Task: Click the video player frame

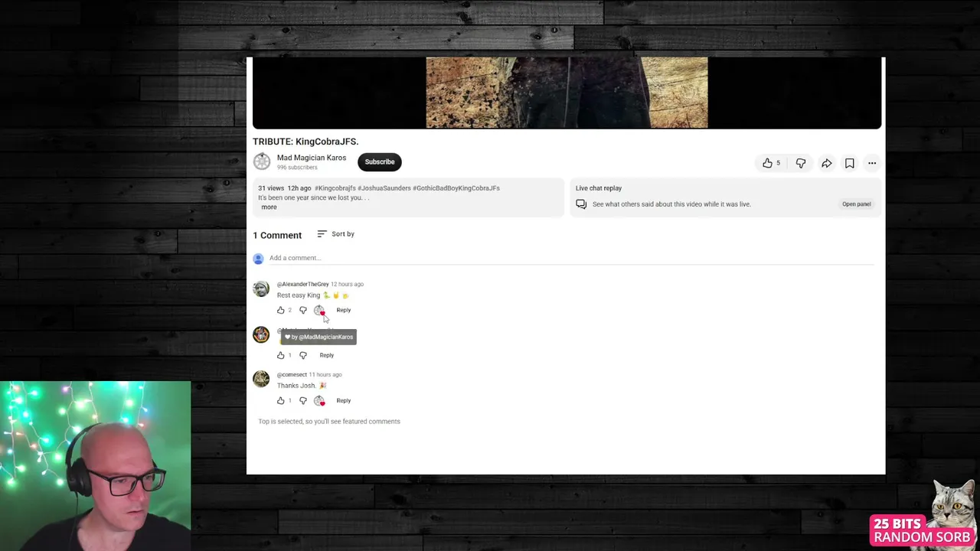Action: pos(567,93)
